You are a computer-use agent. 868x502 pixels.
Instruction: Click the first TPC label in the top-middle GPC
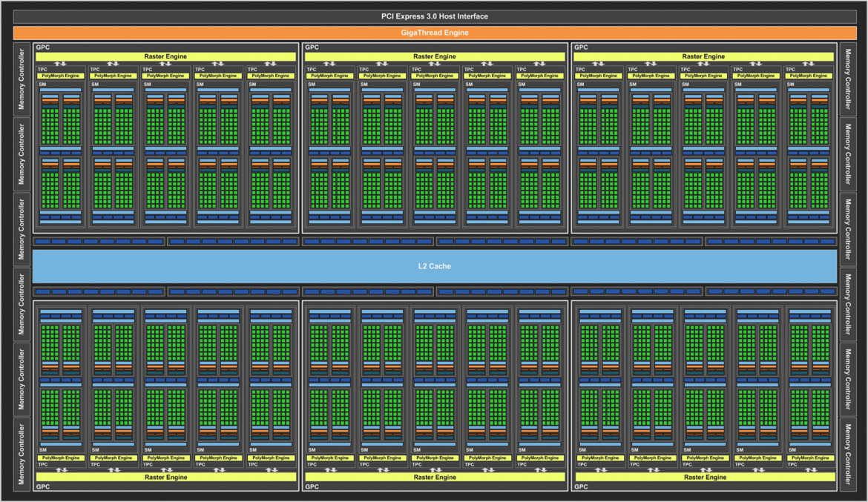[x=312, y=70]
